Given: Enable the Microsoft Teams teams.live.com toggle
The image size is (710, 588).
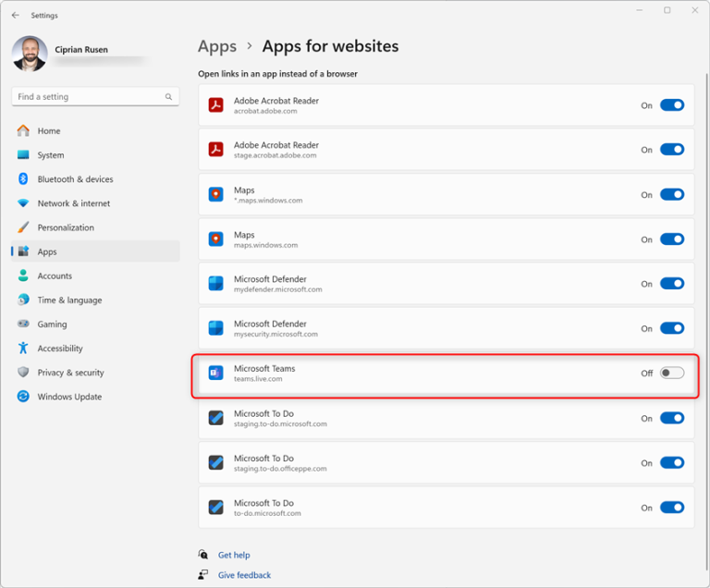Looking at the screenshot, I should tap(672, 373).
